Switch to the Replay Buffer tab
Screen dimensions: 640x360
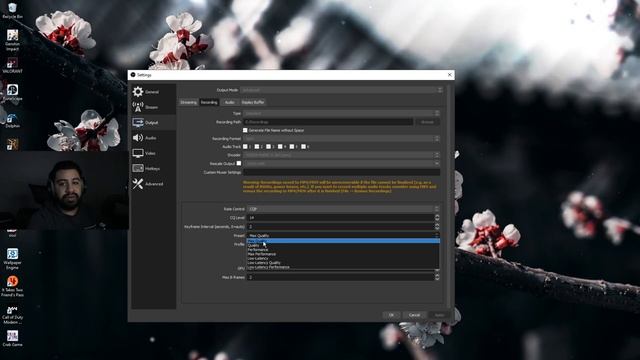253,102
